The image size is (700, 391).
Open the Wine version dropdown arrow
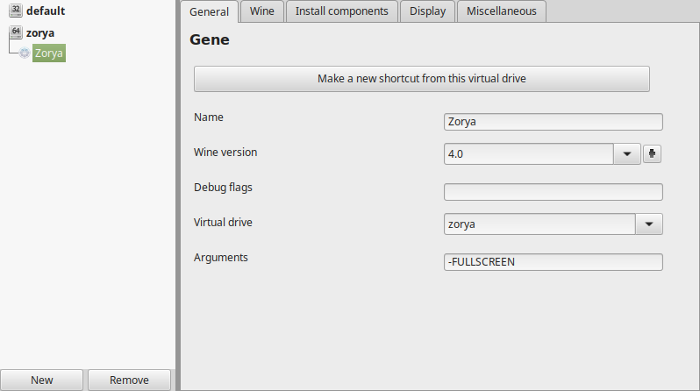click(627, 154)
